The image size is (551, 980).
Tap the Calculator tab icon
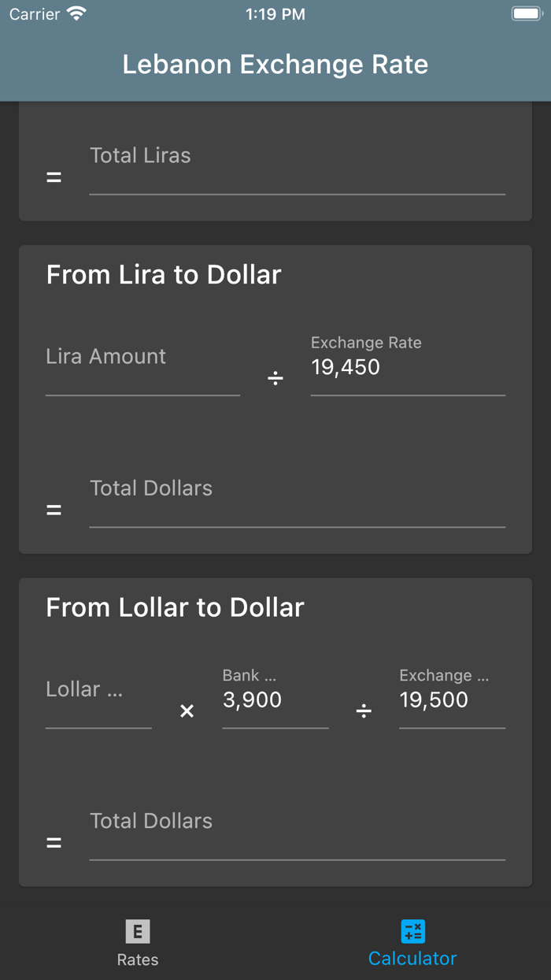(412, 931)
